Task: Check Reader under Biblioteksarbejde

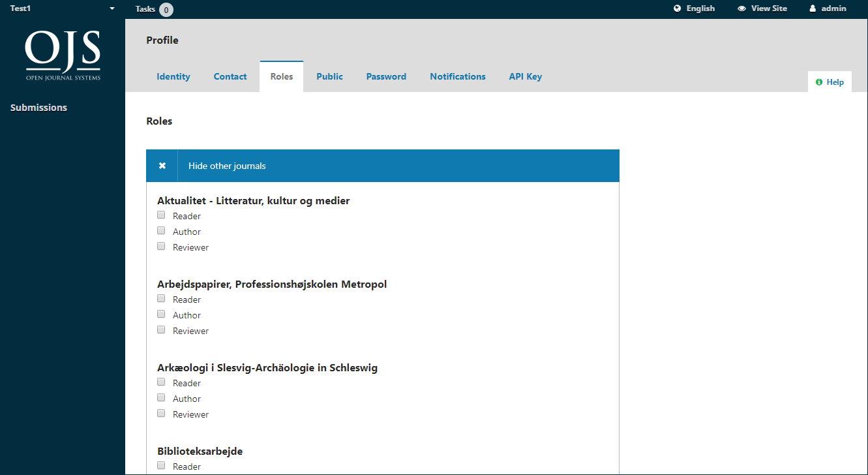Action: pos(161,466)
